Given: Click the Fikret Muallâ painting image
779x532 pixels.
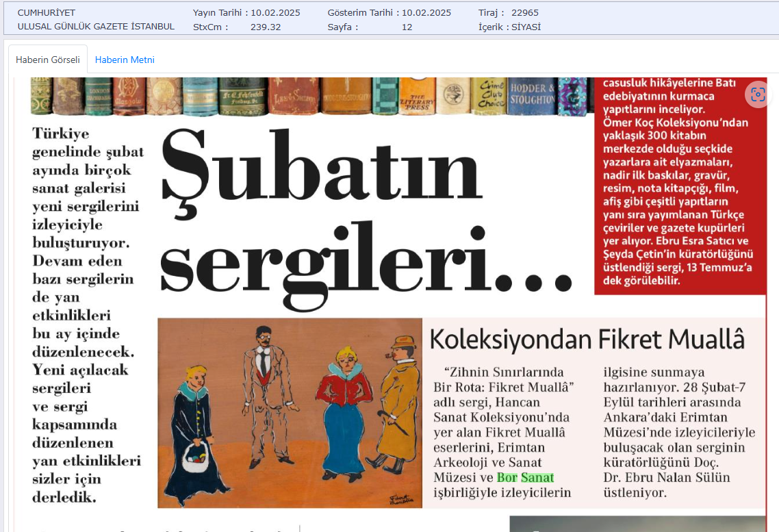Looking at the screenshot, I should [x=290, y=413].
